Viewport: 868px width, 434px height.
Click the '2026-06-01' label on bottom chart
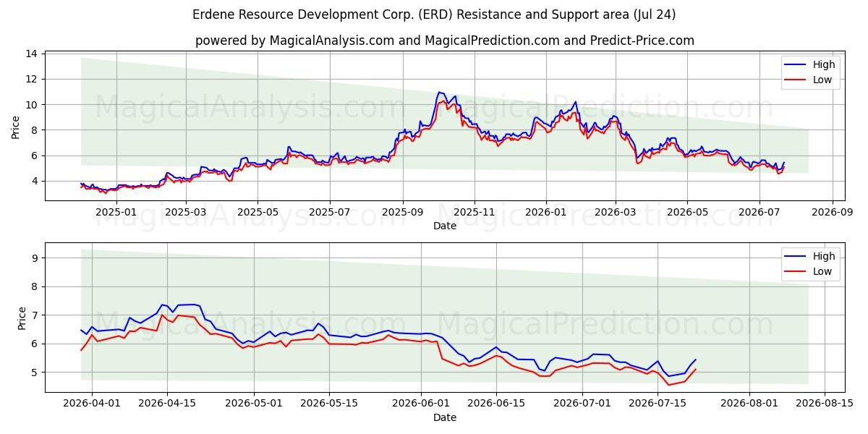[x=421, y=404]
